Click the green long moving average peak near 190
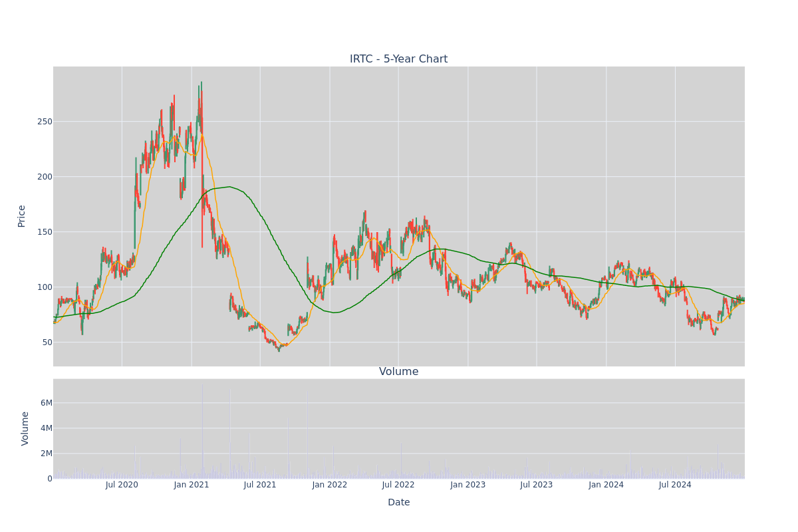The height and width of the screenshot is (532, 798). click(x=229, y=187)
